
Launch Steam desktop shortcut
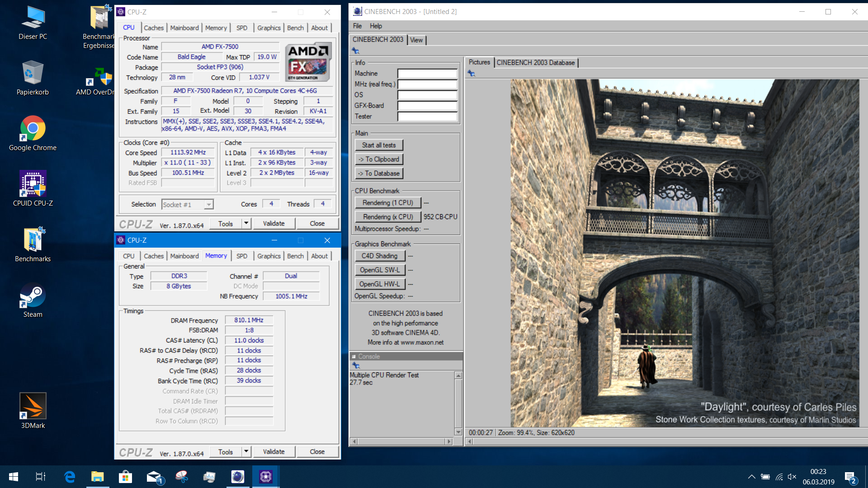pyautogui.click(x=33, y=300)
